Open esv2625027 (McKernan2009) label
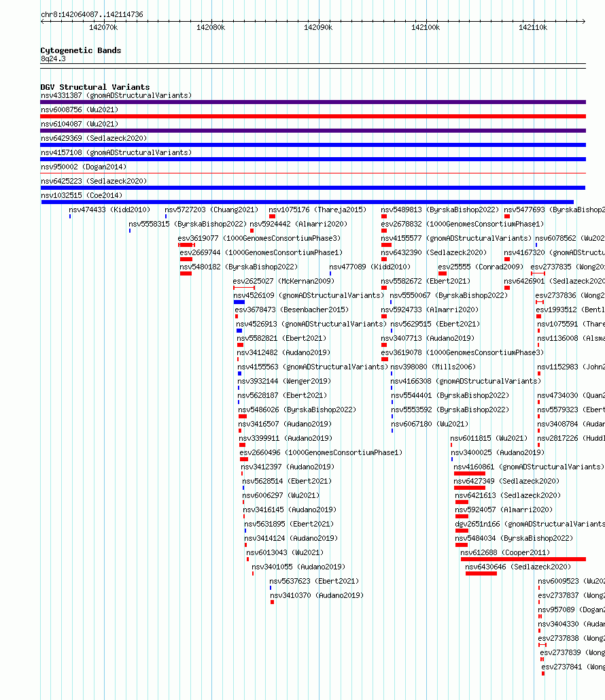The height and width of the screenshot is (700, 605). (x=283, y=281)
